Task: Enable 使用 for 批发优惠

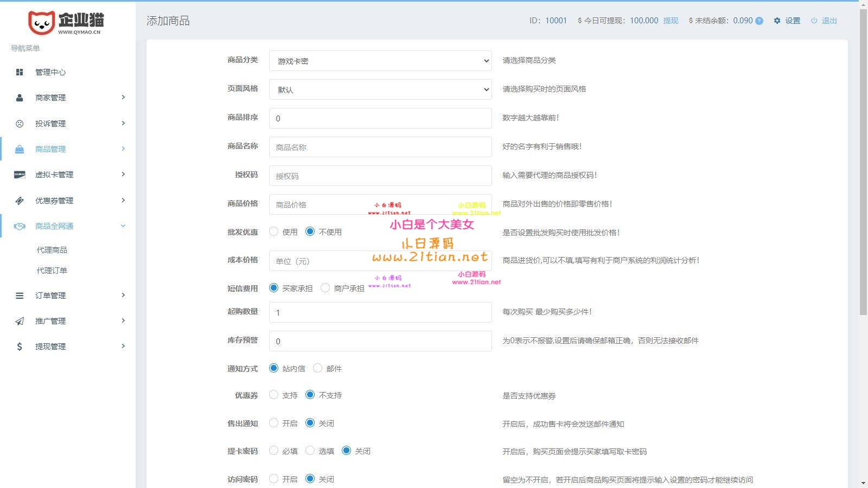Action: 273,231
